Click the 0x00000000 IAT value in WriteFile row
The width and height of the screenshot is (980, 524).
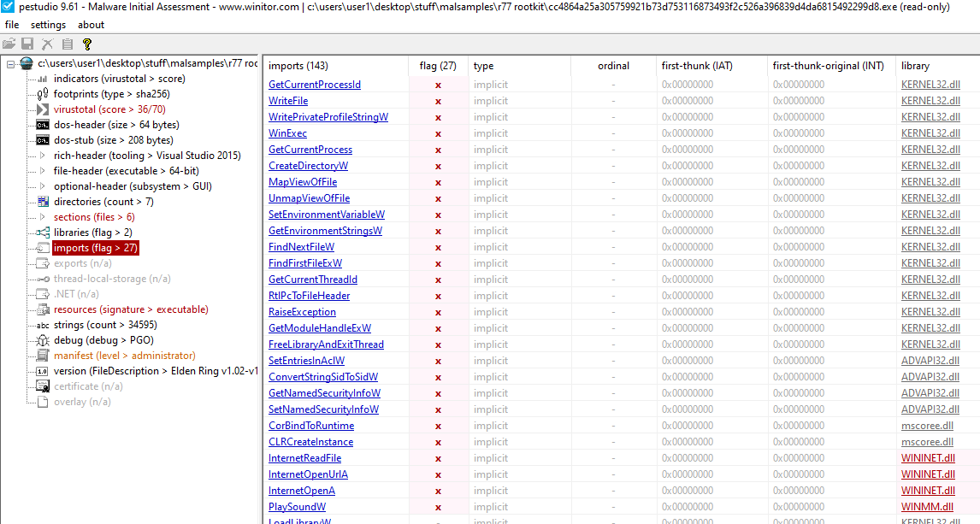click(688, 101)
